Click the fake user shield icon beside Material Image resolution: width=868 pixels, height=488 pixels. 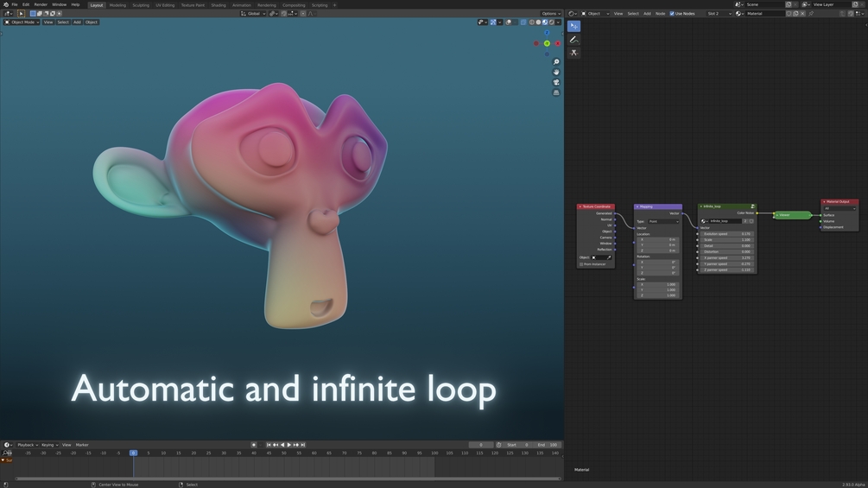[789, 13]
